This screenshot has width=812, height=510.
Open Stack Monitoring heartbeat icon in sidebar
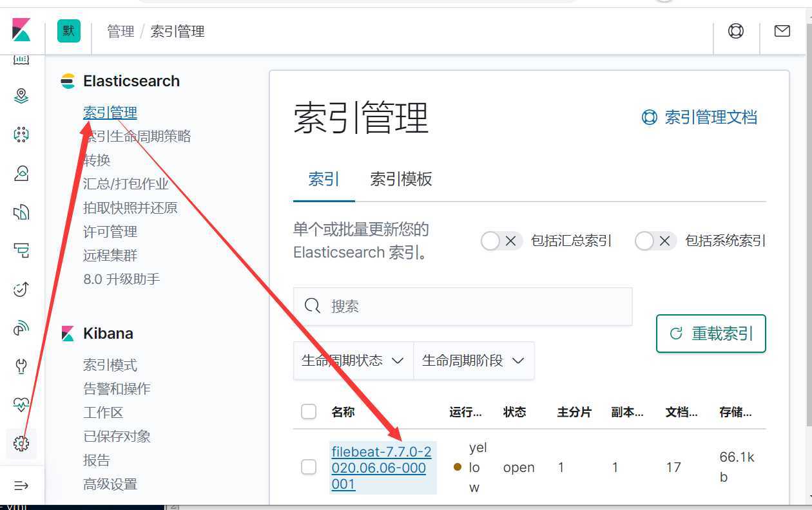click(21, 405)
